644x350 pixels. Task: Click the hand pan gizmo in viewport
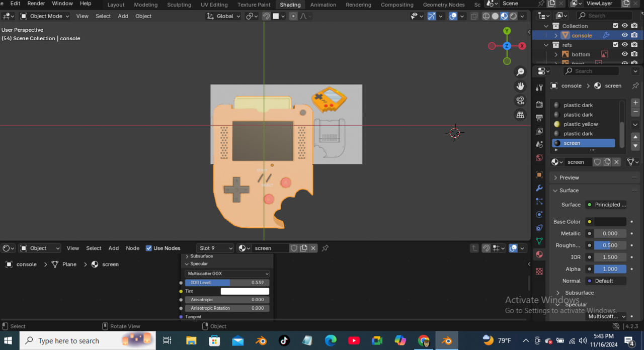click(520, 86)
